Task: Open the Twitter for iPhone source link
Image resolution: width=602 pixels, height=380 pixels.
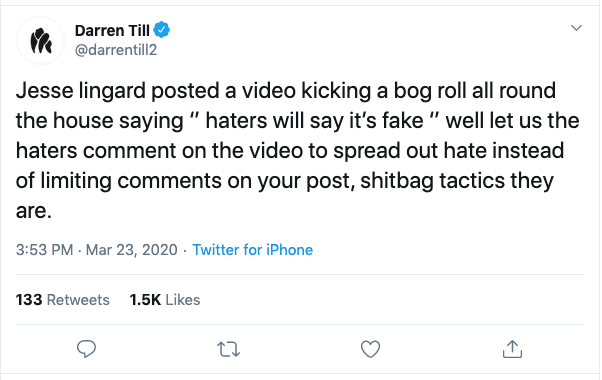Action: (253, 250)
